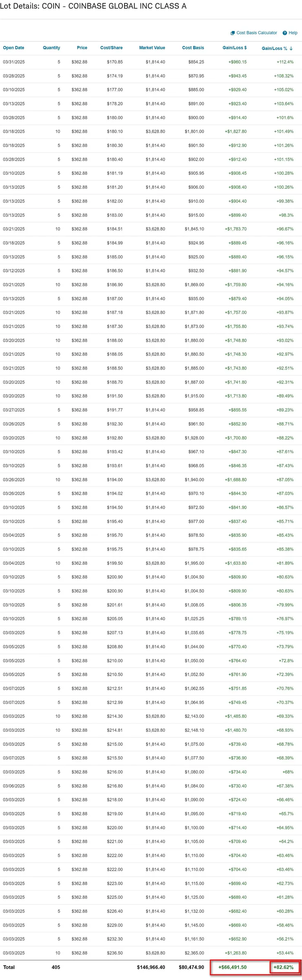Open the Help link text

(x=293, y=33)
